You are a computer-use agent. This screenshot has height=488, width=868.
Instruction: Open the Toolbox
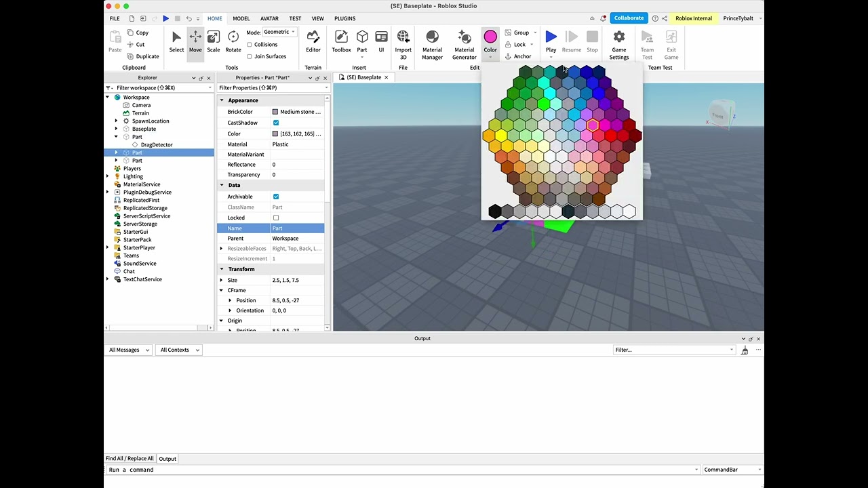click(x=341, y=42)
